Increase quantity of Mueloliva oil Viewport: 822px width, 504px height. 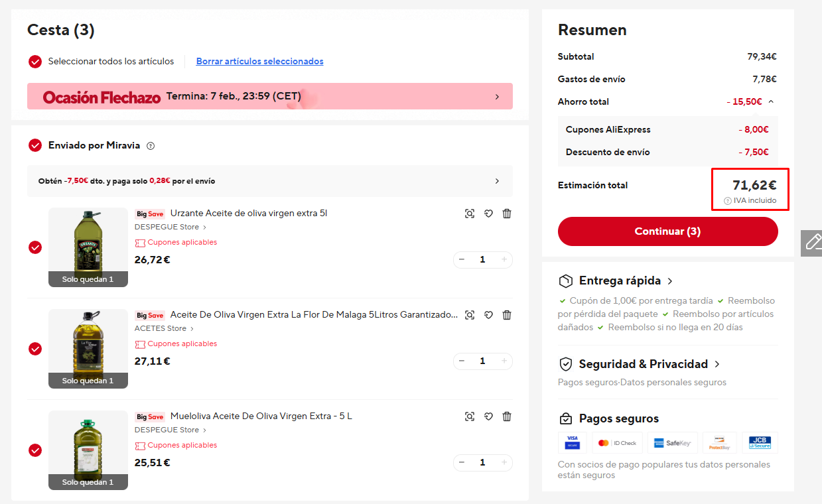504,463
